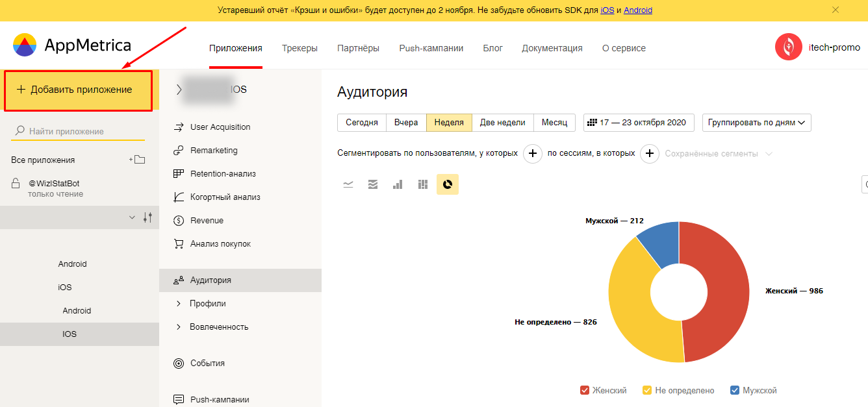The image size is (868, 407).
Task: Toggle the Не определено legend checkbox
Action: (x=647, y=390)
